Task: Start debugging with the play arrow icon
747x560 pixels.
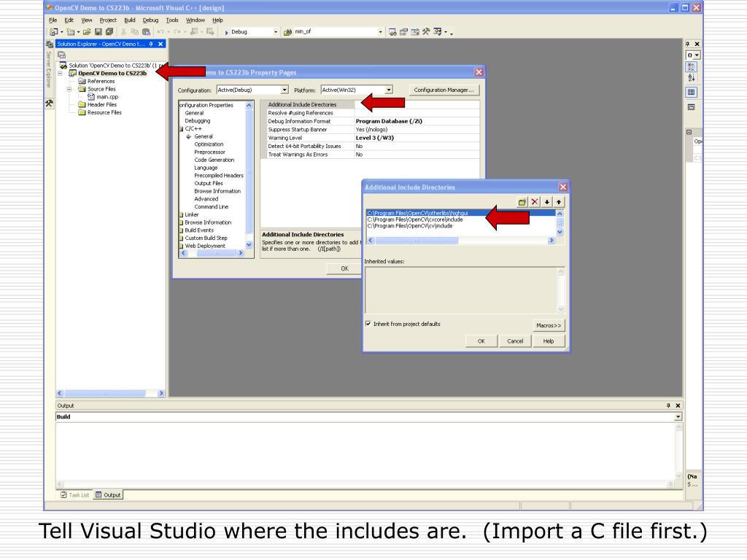Action: tap(226, 32)
